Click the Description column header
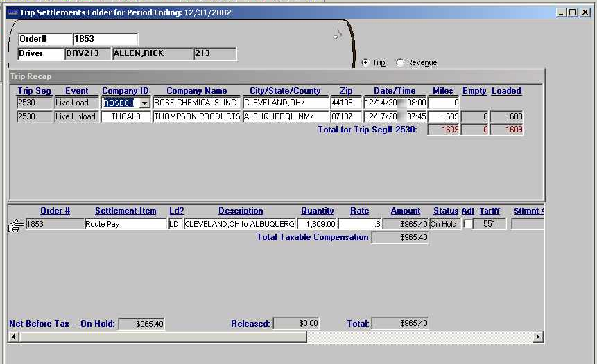The image size is (597, 364). click(241, 211)
